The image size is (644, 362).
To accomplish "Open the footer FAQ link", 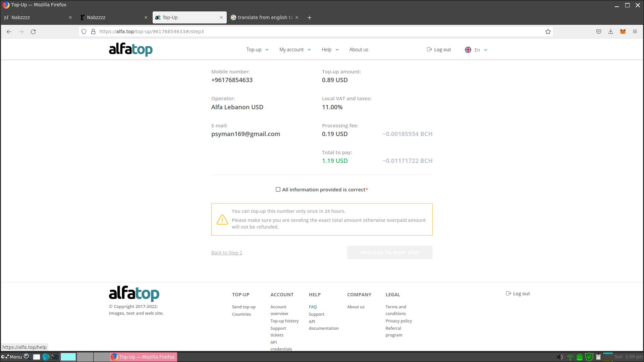I will tap(313, 307).
